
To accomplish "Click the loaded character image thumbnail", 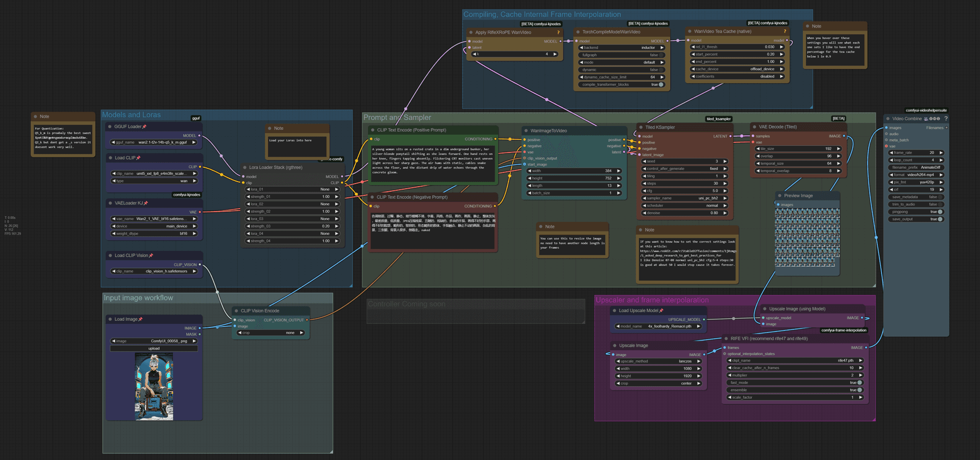I will [154, 387].
